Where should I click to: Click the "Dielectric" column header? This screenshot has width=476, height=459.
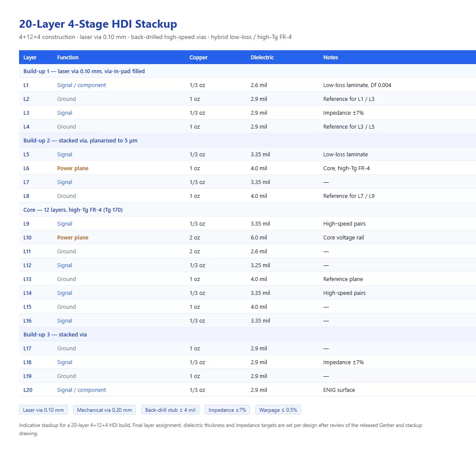(x=262, y=58)
